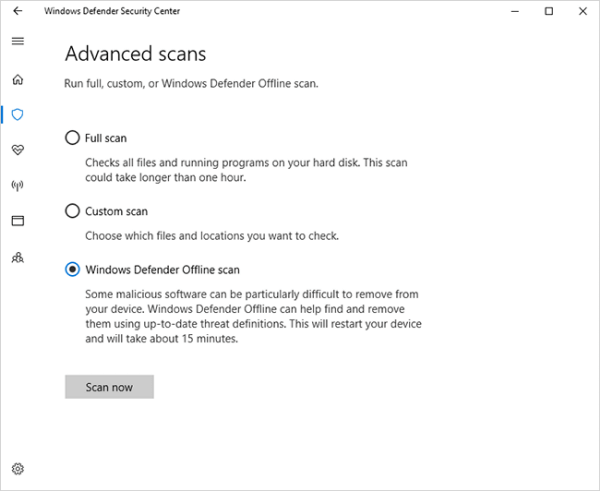600x491 pixels.
Task: Maximize the Security Center window
Action: point(549,11)
